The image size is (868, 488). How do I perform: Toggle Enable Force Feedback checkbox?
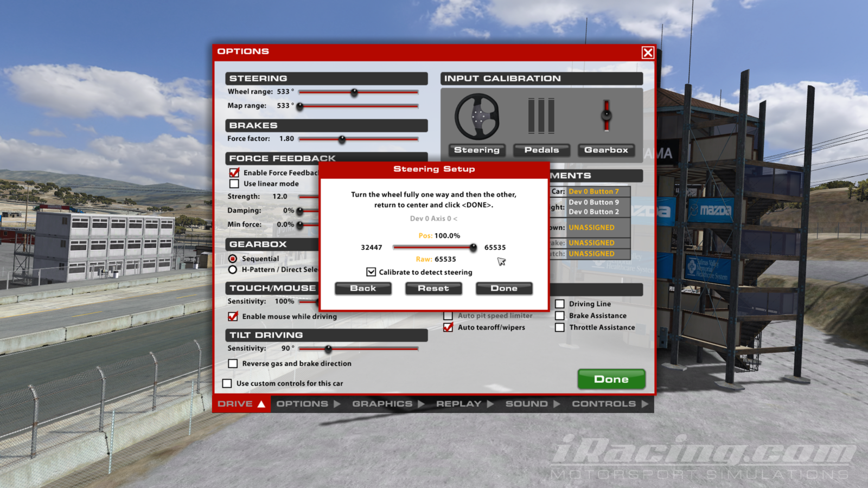(x=234, y=172)
